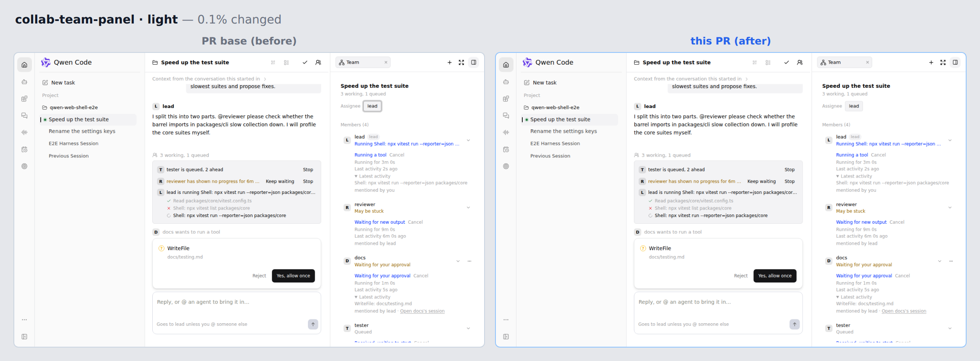The width and height of the screenshot is (980, 361).
Task: Select Rename the settings keys in the after sidebar
Action: [563, 131]
